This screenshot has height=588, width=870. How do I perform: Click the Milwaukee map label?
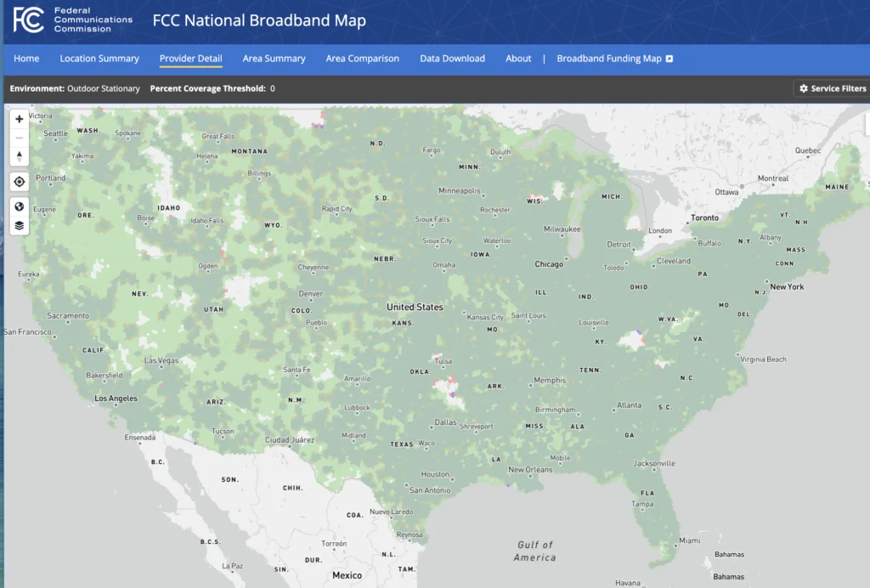562,229
